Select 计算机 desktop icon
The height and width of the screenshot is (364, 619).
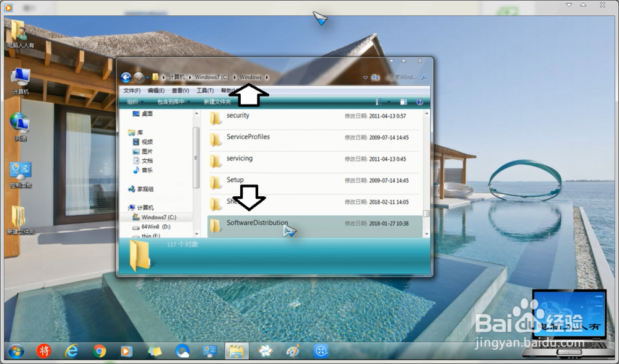point(20,81)
